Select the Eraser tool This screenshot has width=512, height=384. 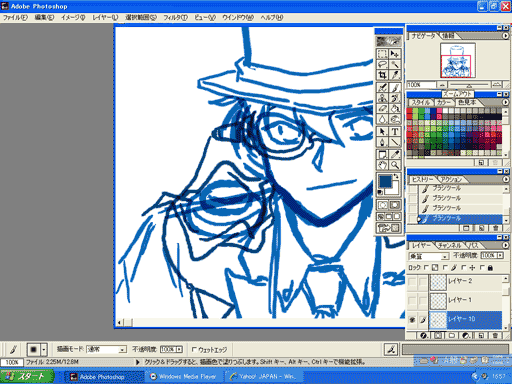382,109
